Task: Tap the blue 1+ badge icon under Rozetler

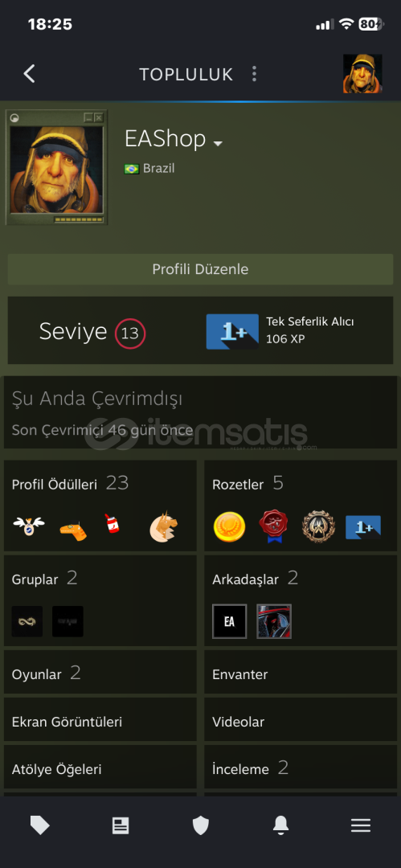Action: [x=363, y=527]
